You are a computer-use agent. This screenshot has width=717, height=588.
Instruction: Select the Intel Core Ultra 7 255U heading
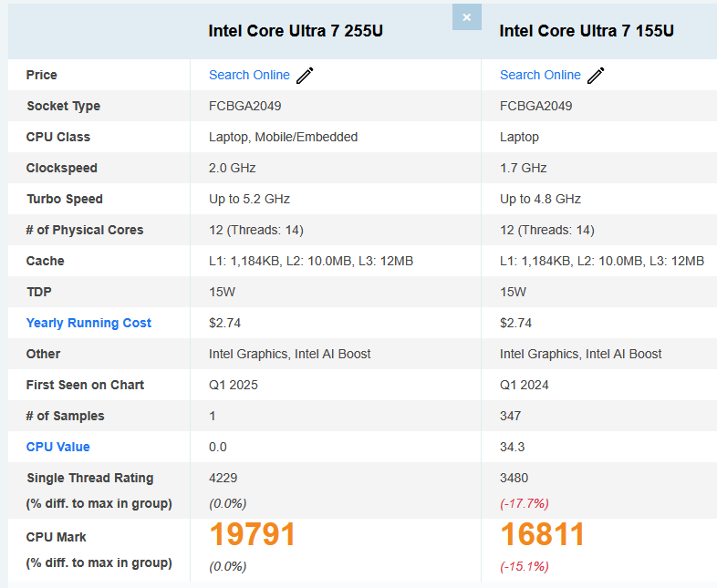pos(296,31)
